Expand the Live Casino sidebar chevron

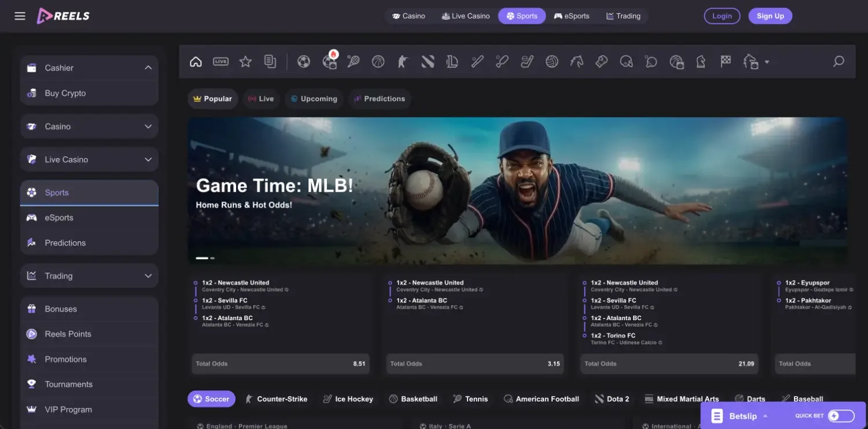click(x=148, y=159)
